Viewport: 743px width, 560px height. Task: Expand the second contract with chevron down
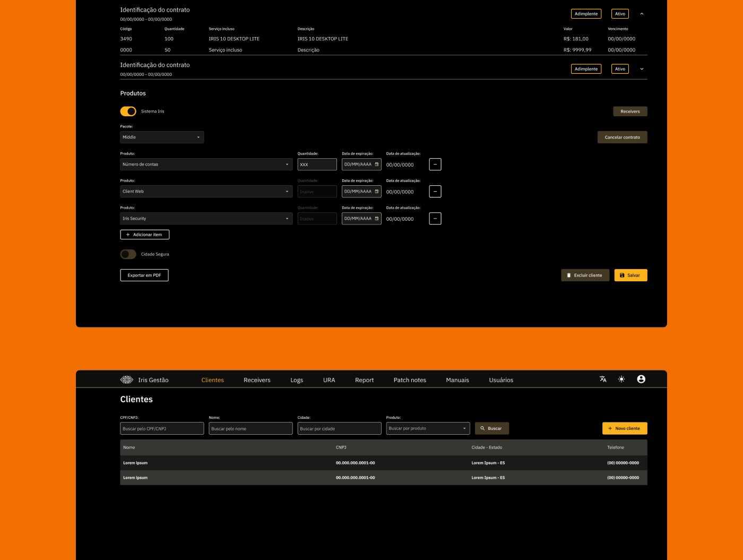click(x=642, y=69)
